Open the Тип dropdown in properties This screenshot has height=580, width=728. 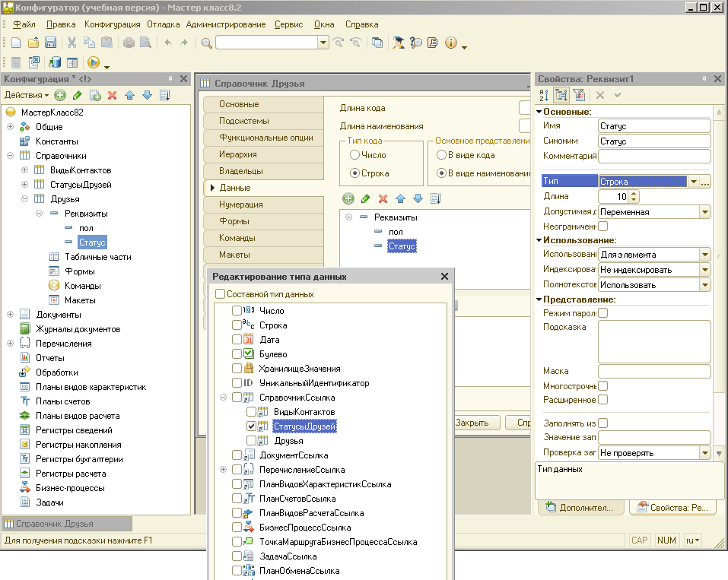692,182
